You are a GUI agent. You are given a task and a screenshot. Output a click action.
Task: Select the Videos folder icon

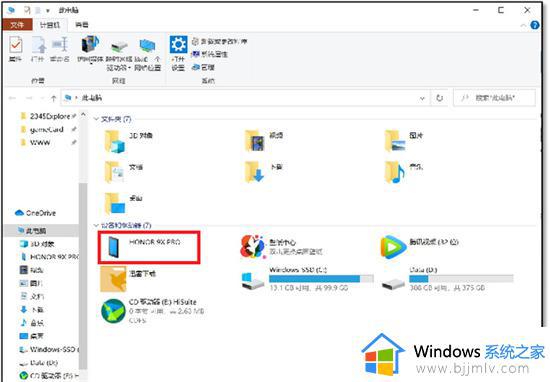click(255, 141)
